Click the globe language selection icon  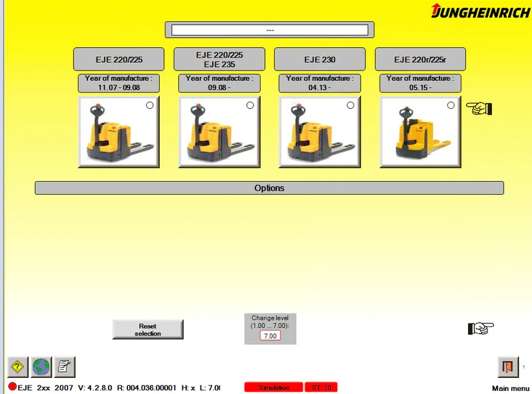[40, 366]
